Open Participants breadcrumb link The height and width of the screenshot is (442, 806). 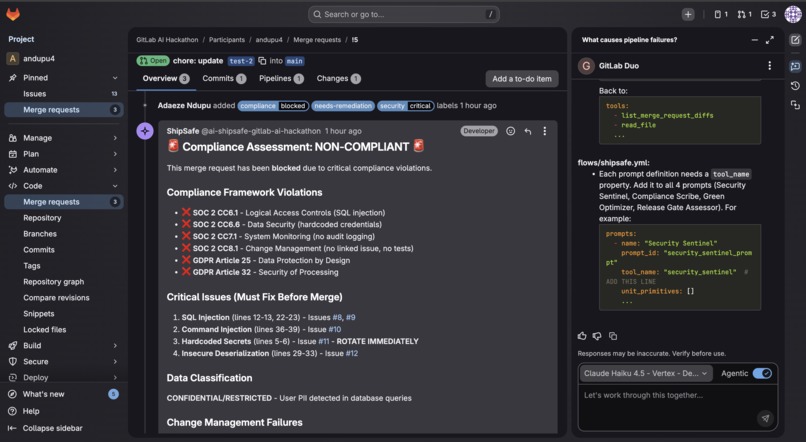click(x=227, y=40)
